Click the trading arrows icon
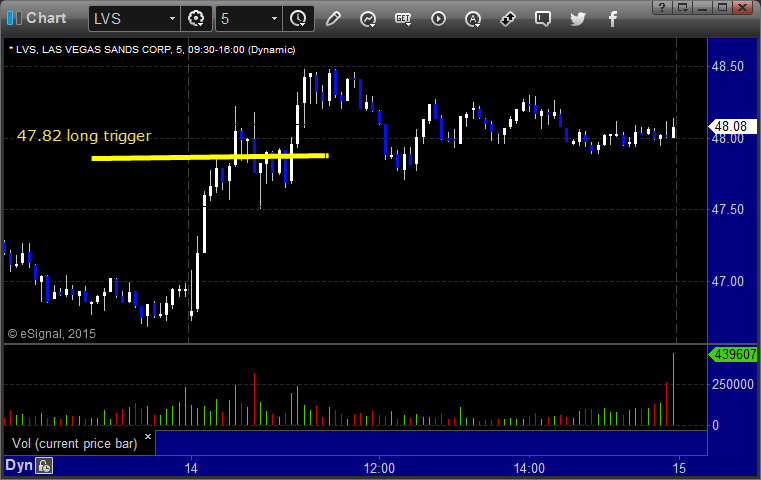The width and height of the screenshot is (761, 480). pyautogui.click(x=508, y=19)
